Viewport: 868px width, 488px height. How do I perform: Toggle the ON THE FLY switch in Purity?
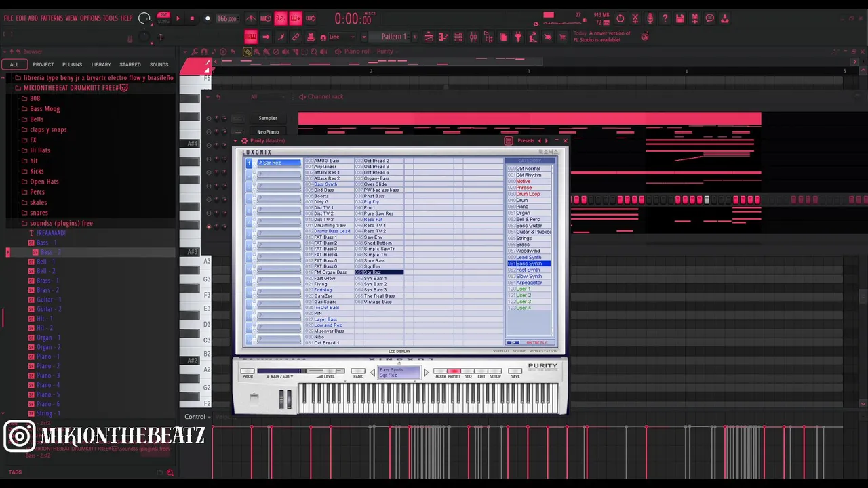[x=513, y=342]
